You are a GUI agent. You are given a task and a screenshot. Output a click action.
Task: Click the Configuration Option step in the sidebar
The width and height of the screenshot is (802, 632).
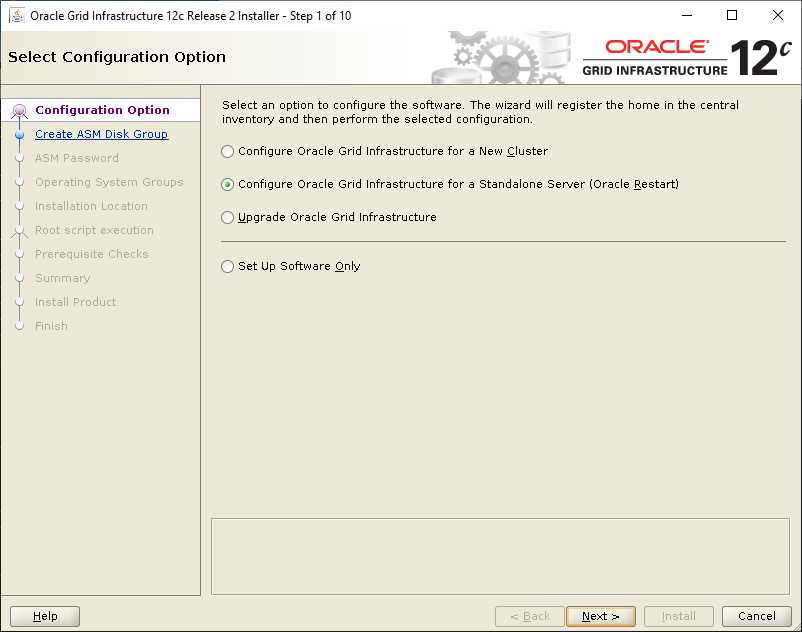[x=102, y=110]
